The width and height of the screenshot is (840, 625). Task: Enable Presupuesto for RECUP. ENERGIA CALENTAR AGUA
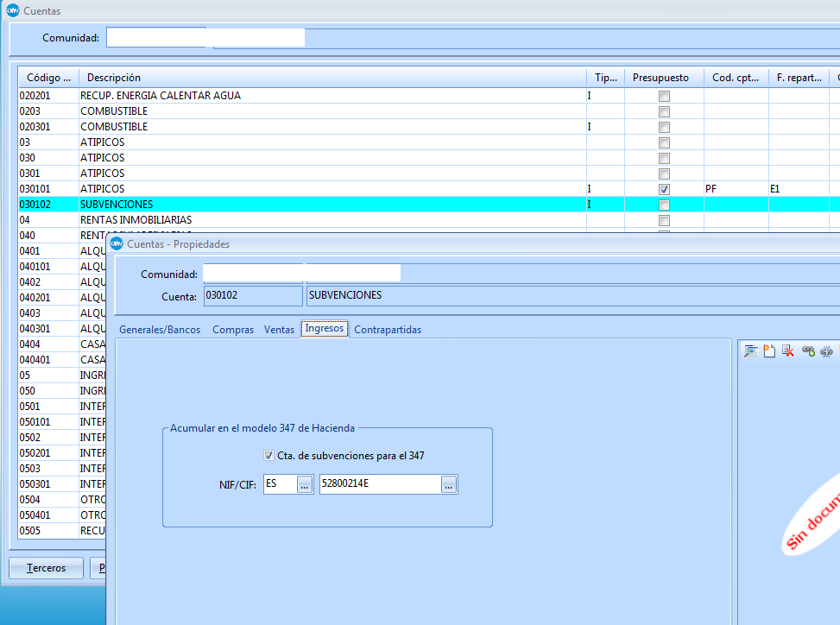coord(664,97)
